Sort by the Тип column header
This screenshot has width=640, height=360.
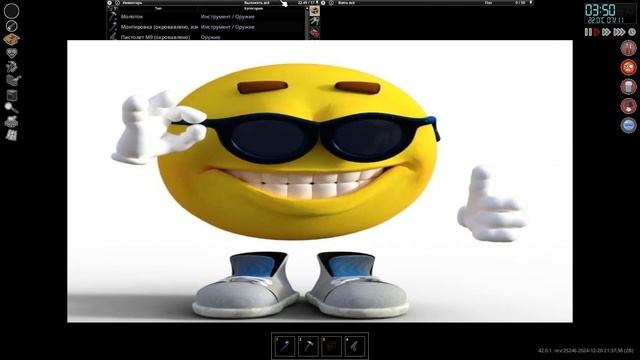(158, 9)
